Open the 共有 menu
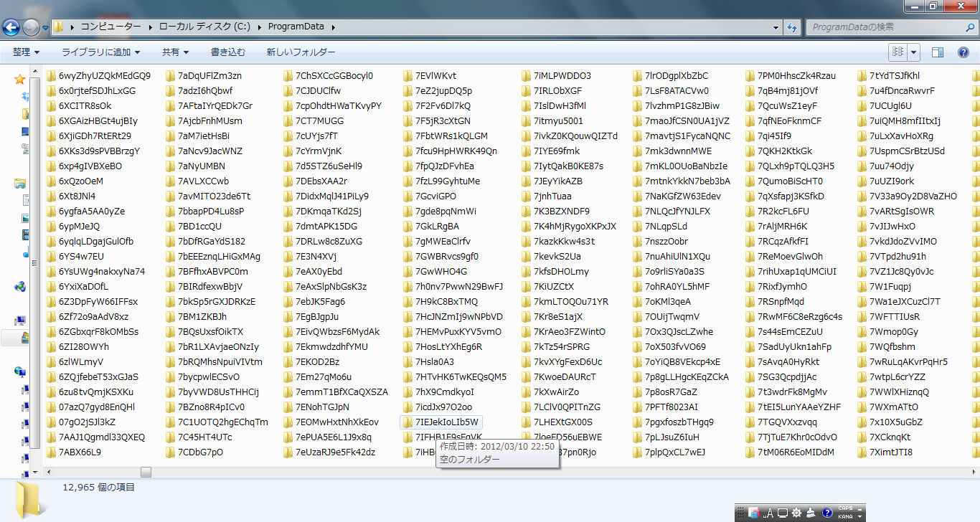 pyautogui.click(x=175, y=52)
